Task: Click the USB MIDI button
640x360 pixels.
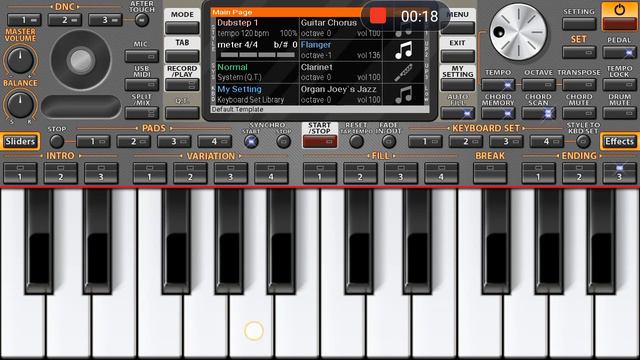Action: [x=142, y=85]
